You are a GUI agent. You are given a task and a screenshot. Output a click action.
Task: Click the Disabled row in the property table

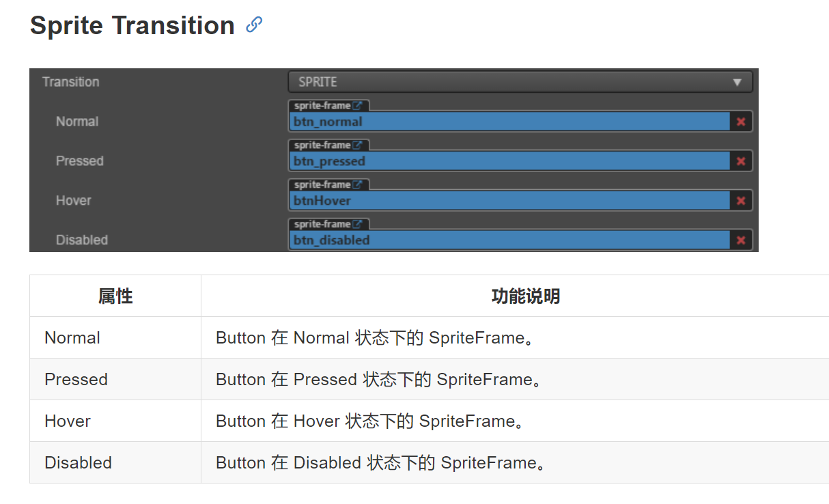(x=77, y=462)
